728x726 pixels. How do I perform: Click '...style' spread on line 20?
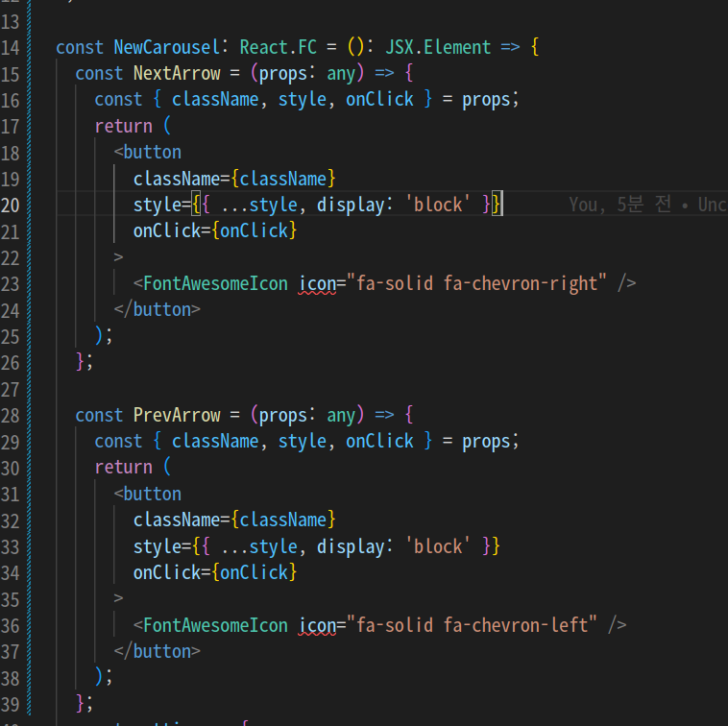[x=259, y=205]
